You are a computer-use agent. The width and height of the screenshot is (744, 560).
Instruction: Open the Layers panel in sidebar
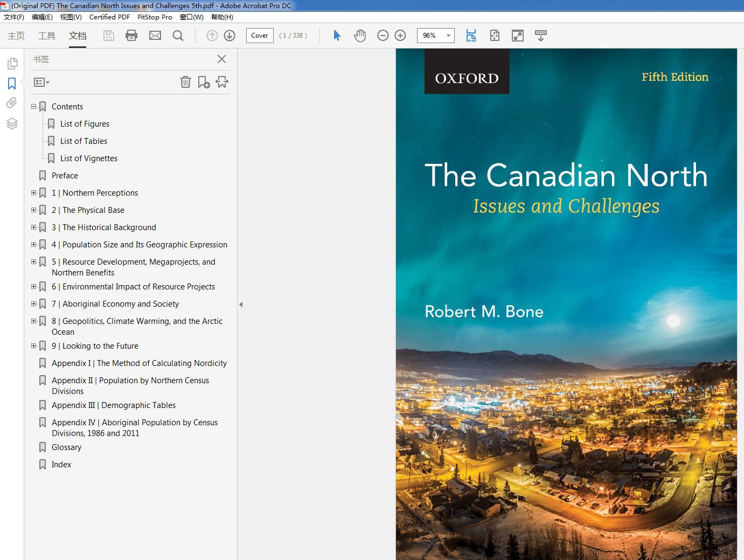12,123
